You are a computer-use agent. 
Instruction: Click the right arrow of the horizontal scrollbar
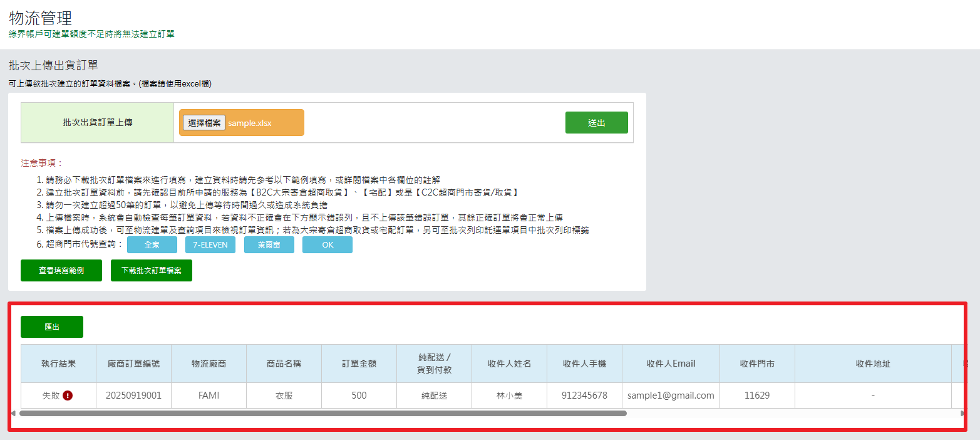coord(962,414)
